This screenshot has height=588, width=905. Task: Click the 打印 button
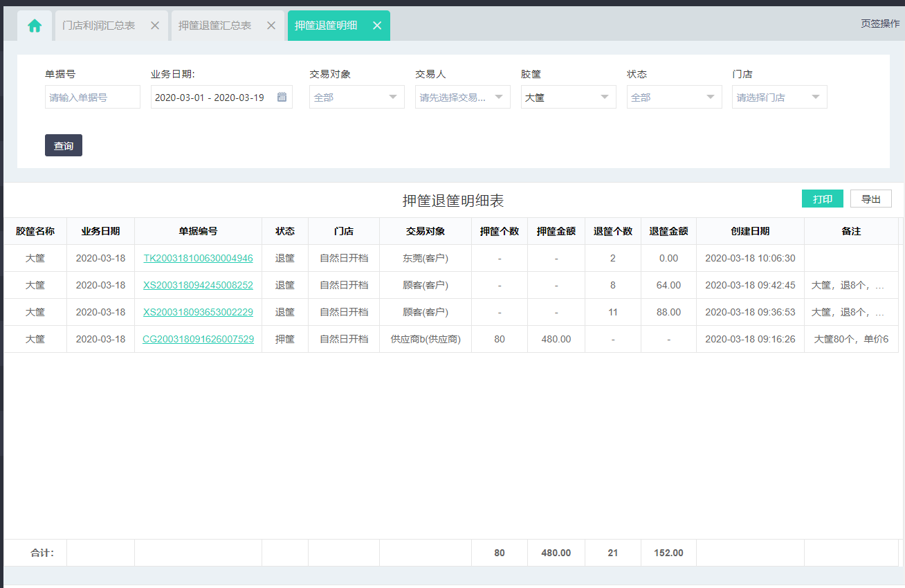pyautogui.click(x=823, y=199)
